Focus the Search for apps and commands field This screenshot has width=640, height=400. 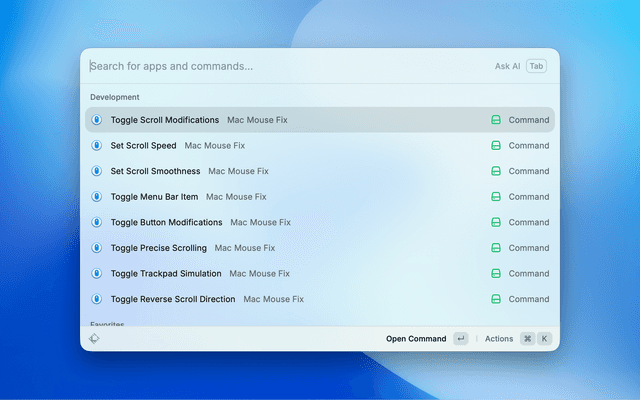[280, 66]
